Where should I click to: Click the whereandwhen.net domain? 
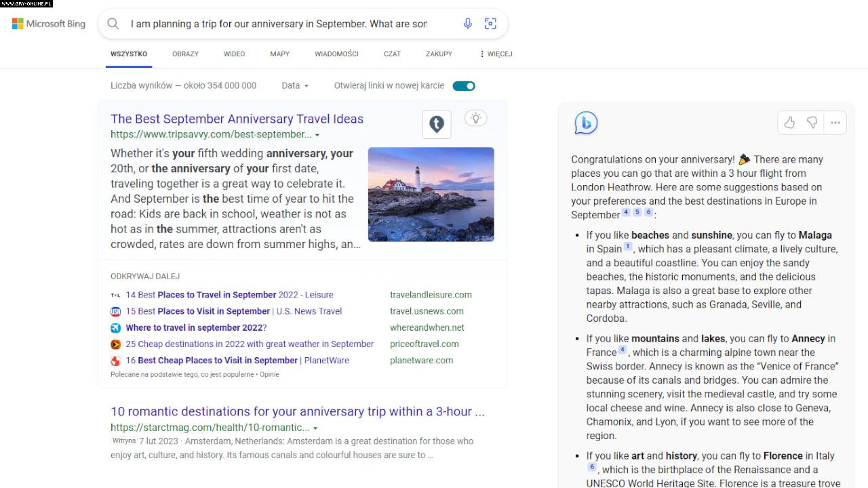427,327
